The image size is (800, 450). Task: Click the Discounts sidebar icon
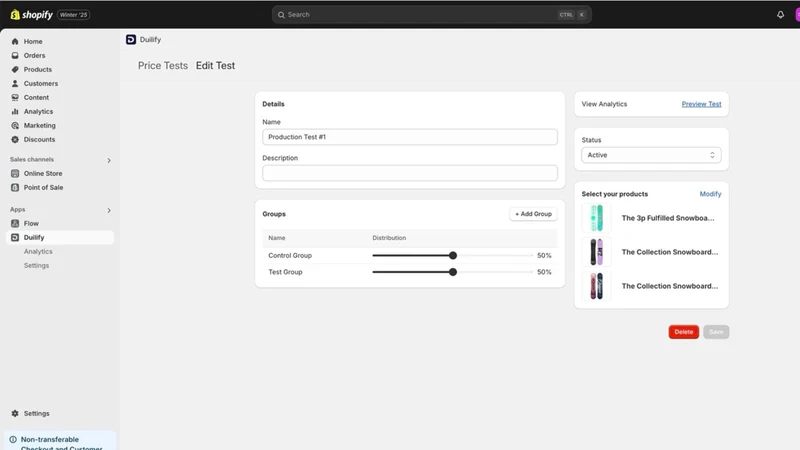(15, 139)
